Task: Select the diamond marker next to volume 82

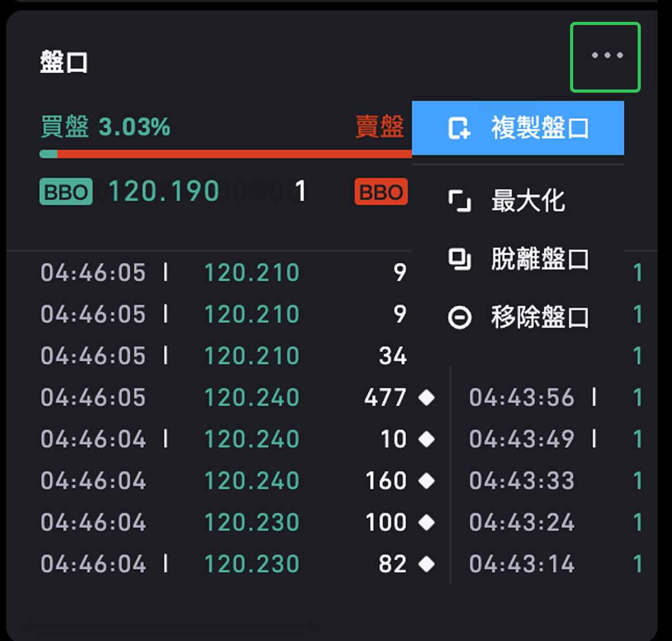Action: click(427, 564)
